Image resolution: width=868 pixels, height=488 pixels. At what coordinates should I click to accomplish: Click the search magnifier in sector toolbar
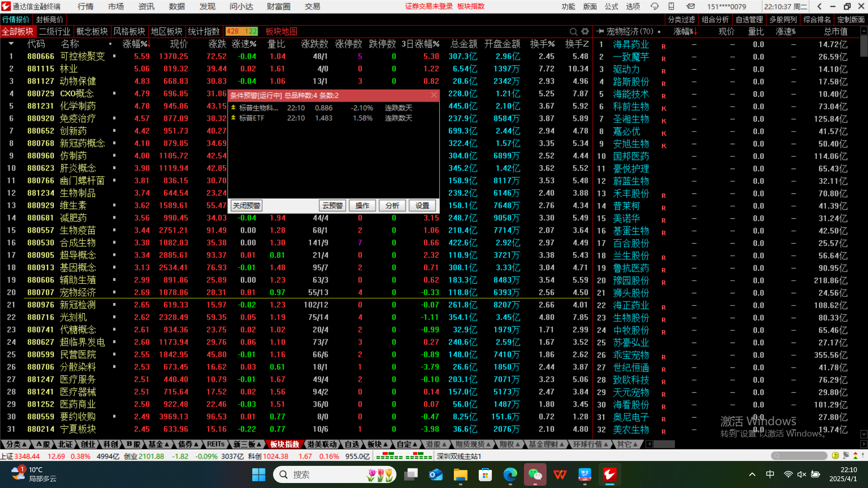click(x=573, y=32)
